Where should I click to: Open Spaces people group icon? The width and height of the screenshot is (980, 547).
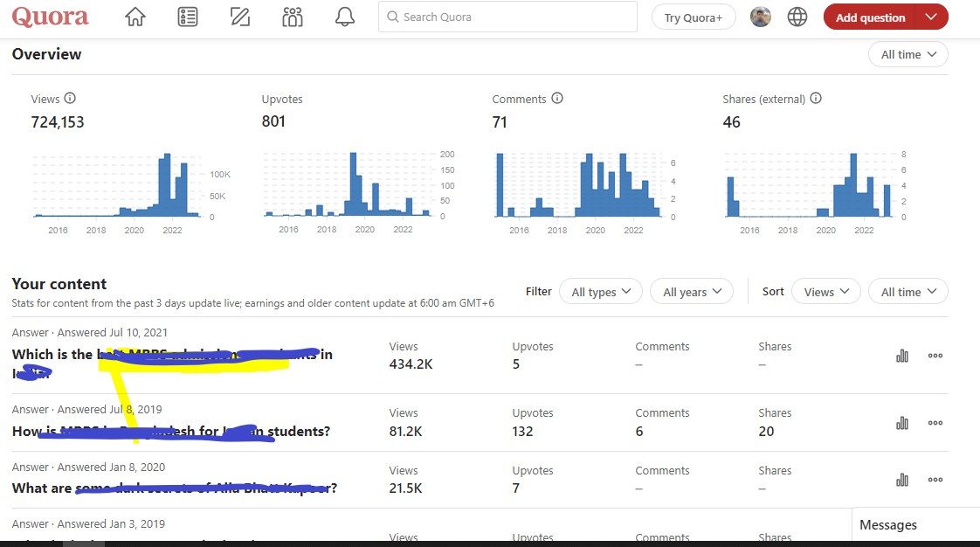click(x=293, y=17)
